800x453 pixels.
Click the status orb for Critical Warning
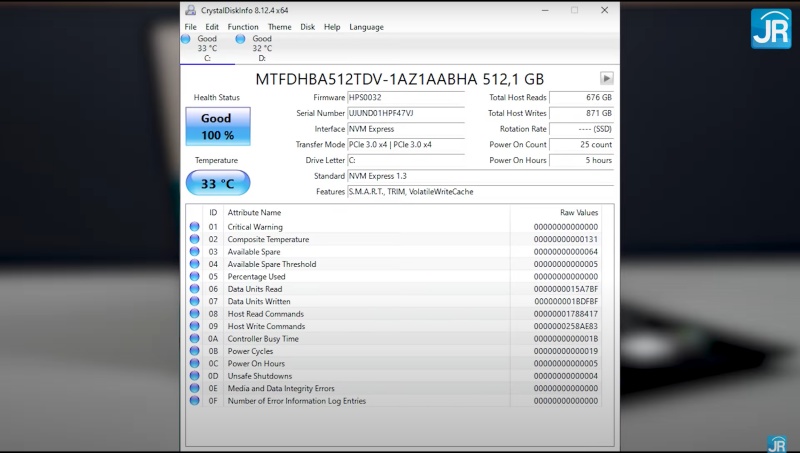194,227
